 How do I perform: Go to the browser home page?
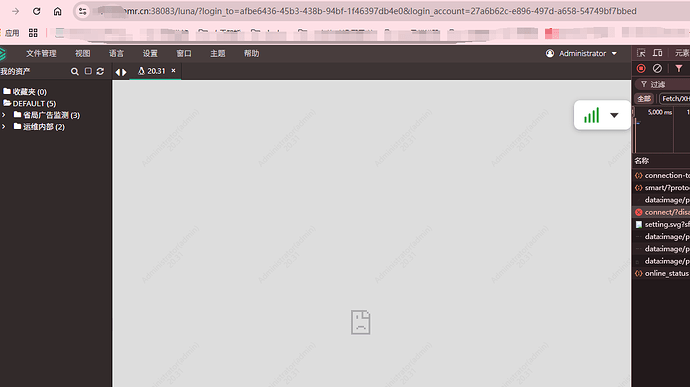tap(58, 11)
